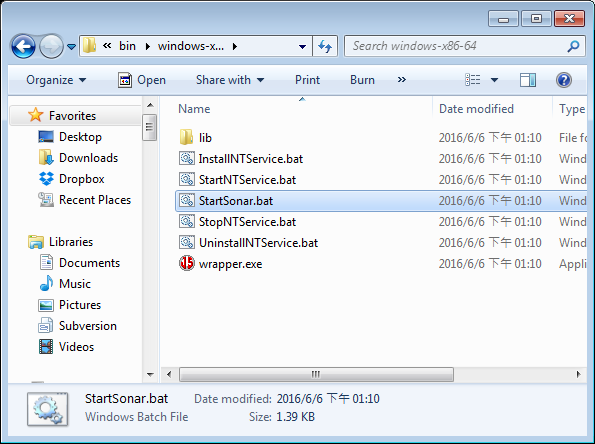Click the horizontal scrollbar thumb
This screenshot has height=444, width=595.
(316, 375)
